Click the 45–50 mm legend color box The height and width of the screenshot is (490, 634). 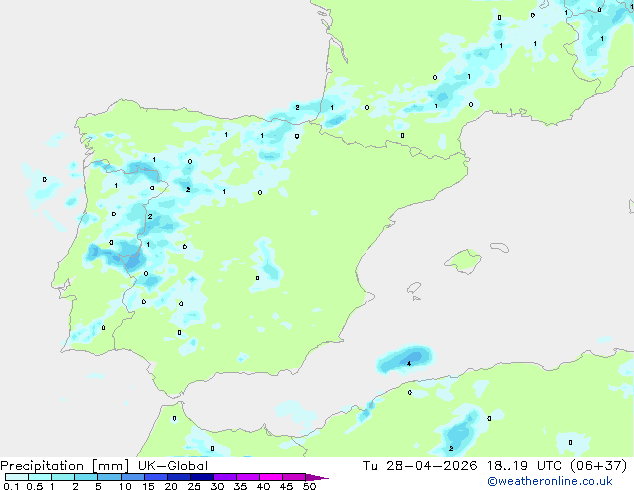pyautogui.click(x=294, y=477)
